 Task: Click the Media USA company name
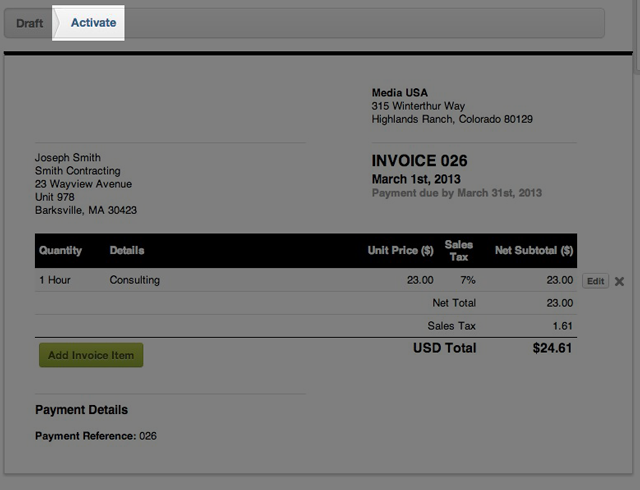tap(400, 93)
